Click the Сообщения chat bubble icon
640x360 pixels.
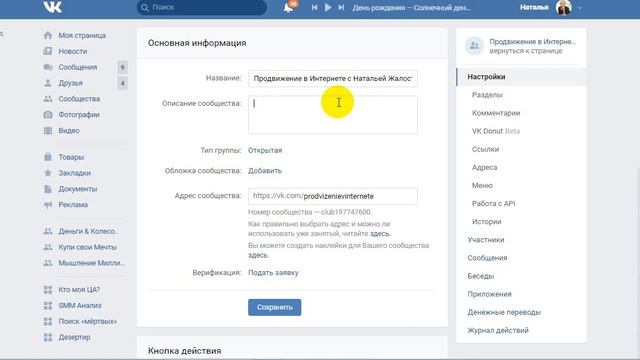tap(48, 67)
